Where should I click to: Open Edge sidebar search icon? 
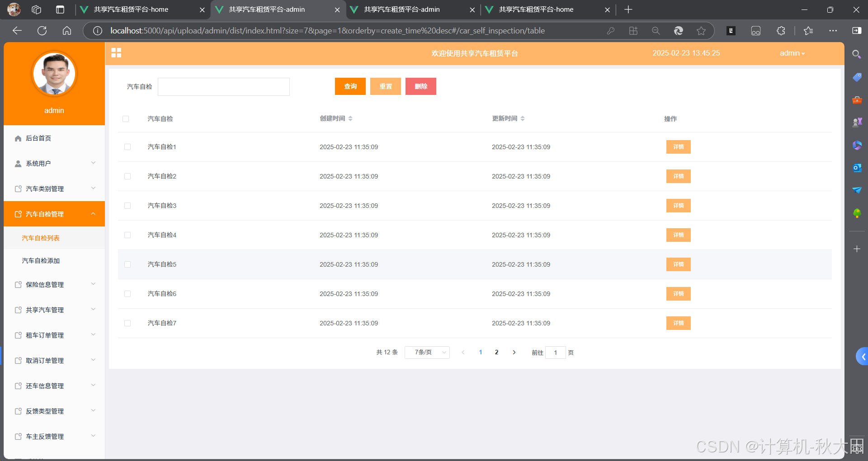point(856,54)
